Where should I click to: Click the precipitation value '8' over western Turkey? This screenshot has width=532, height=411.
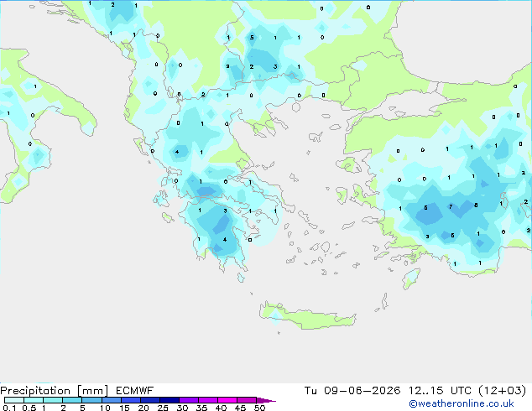(x=476, y=205)
